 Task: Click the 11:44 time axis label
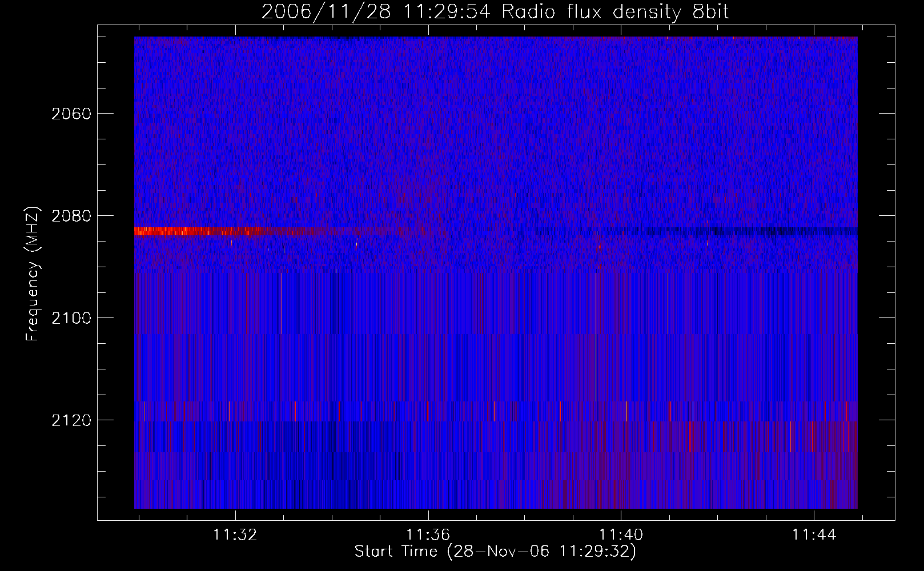click(814, 534)
